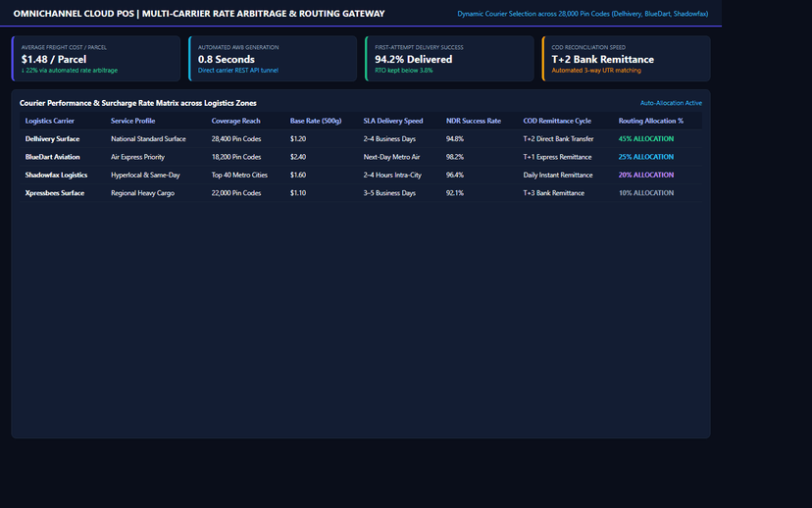Image resolution: width=812 pixels, height=508 pixels.
Task: Select the Logistics Carrier column header
Action: coord(50,121)
